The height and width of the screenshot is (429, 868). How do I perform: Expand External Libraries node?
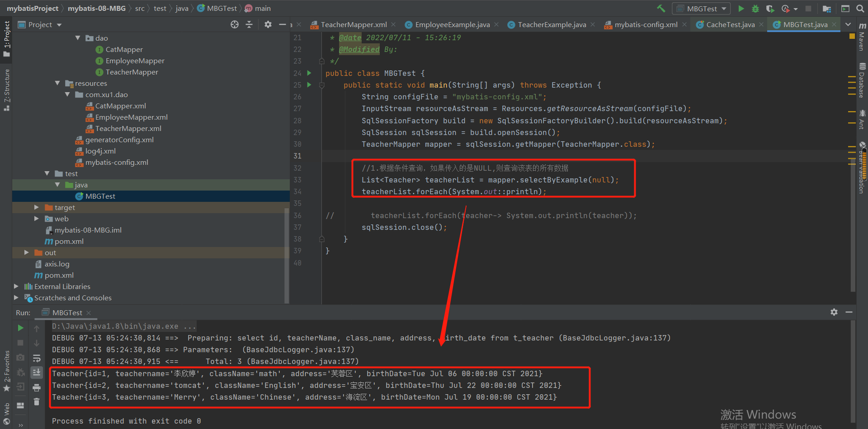pyautogui.click(x=16, y=286)
